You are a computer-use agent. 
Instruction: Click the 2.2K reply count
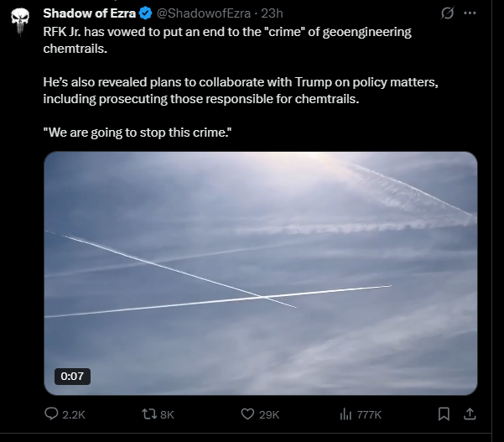[75, 414]
